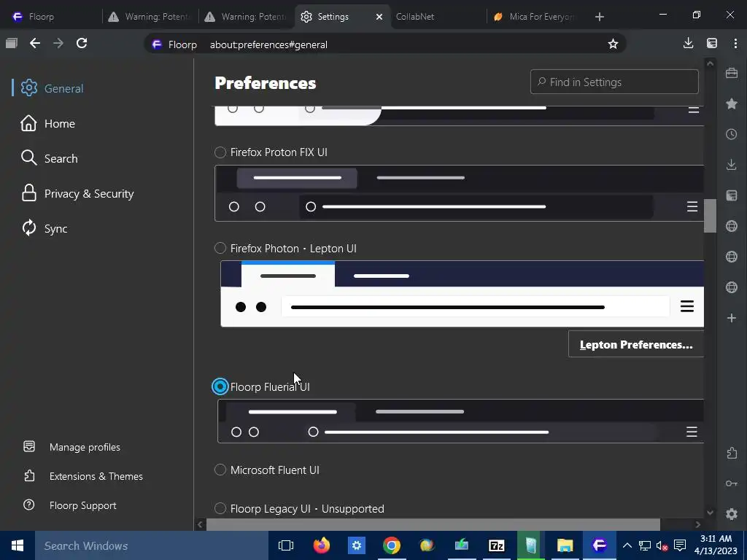Open the downloads panel in the toolbar
The image size is (747, 560).
(x=688, y=43)
